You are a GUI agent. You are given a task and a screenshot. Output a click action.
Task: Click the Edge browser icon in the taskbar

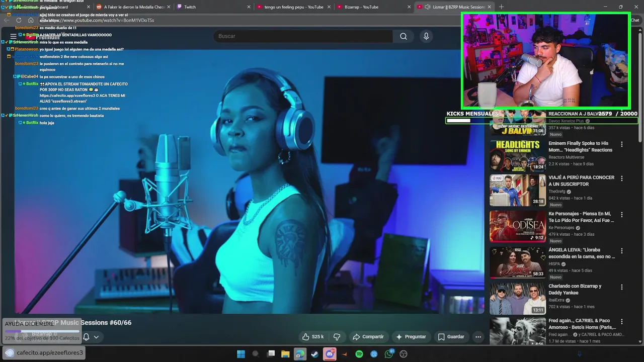[x=300, y=354]
